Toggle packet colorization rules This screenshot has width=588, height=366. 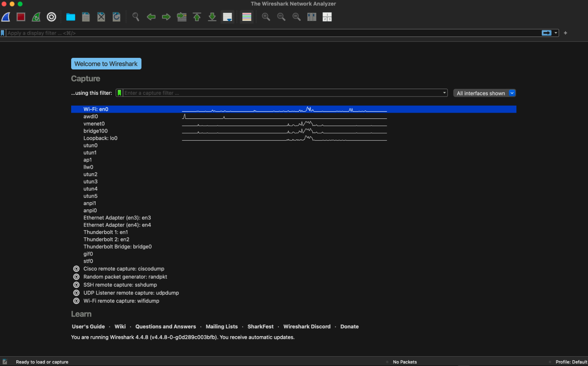click(246, 17)
